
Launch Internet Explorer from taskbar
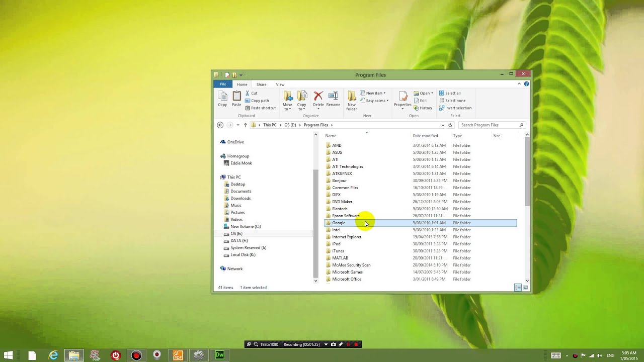(x=53, y=355)
